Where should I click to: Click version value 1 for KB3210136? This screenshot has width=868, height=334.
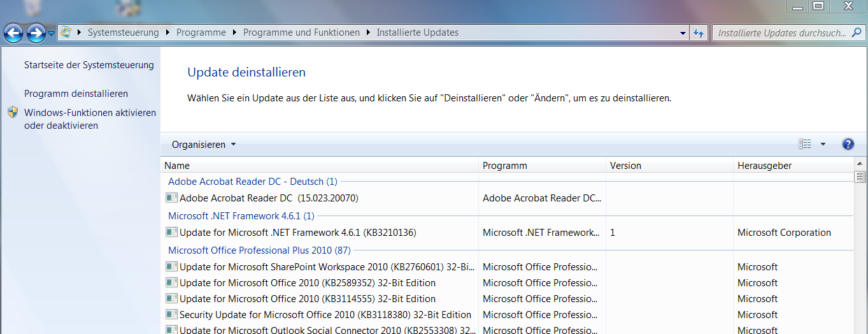(x=613, y=233)
